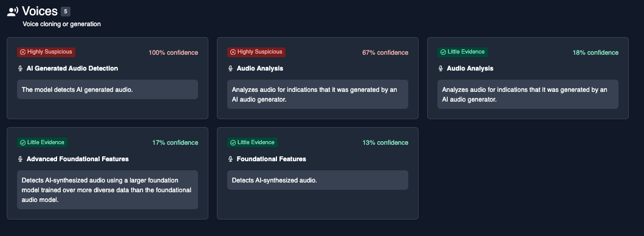Click the checkmark icon in the 17% confidence card badge

[22, 143]
